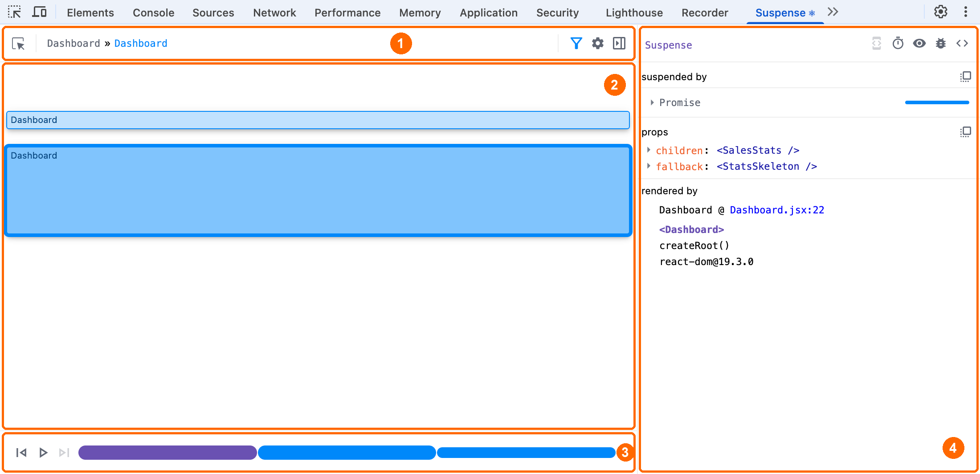This screenshot has width=980, height=474.
Task: Skip to the previous timeline step
Action: click(x=21, y=453)
